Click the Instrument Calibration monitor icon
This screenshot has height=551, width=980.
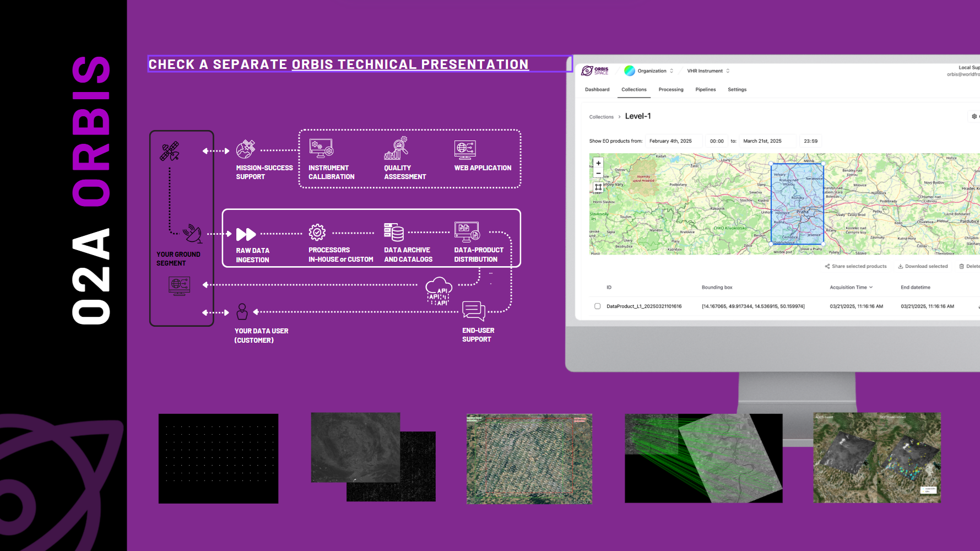pyautogui.click(x=321, y=148)
